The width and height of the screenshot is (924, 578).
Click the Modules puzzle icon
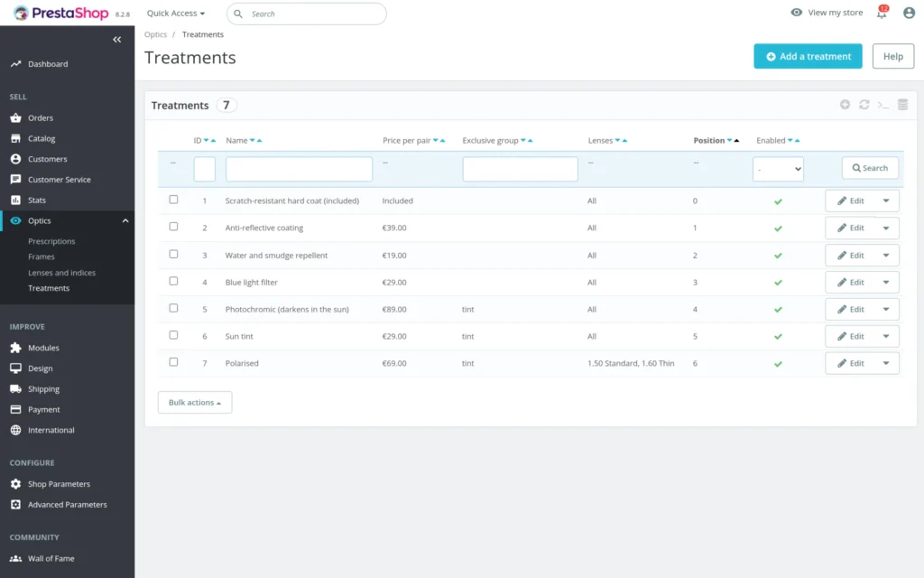tap(16, 348)
